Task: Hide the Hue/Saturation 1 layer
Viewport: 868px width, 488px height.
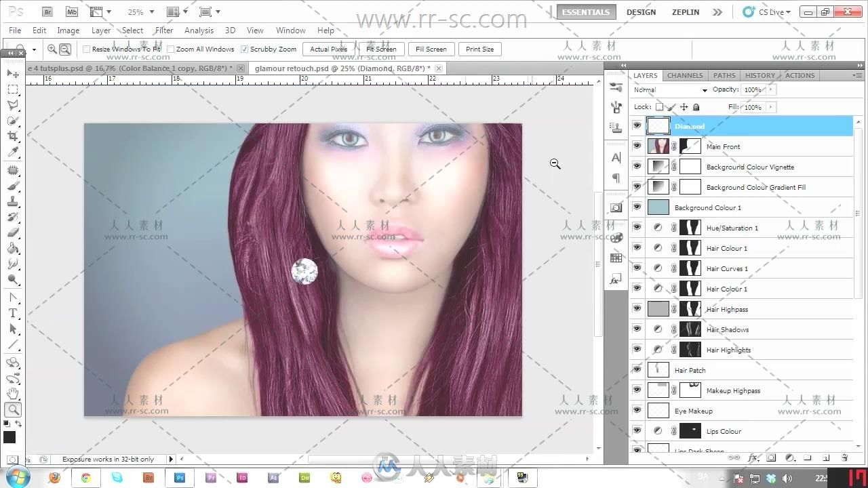Action: (637, 227)
